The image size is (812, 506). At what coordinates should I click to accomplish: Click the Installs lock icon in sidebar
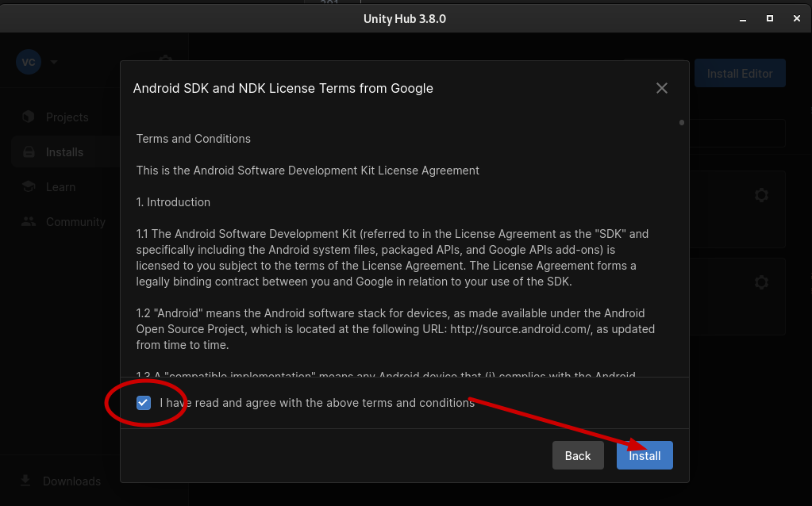(29, 152)
